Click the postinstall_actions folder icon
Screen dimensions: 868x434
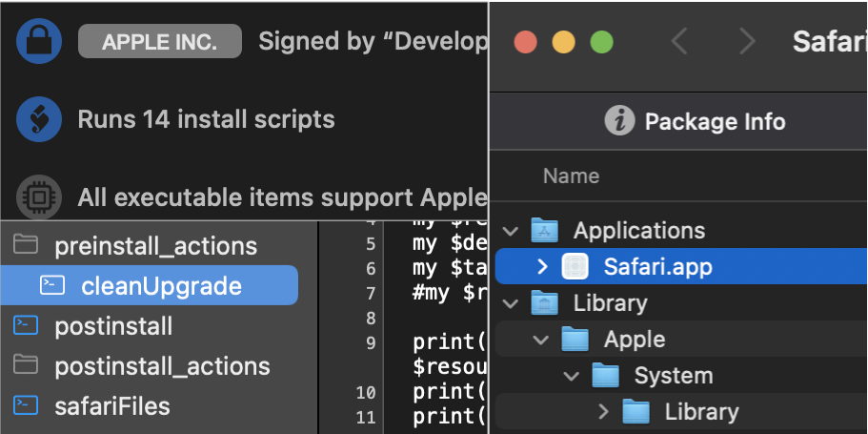tap(26, 364)
